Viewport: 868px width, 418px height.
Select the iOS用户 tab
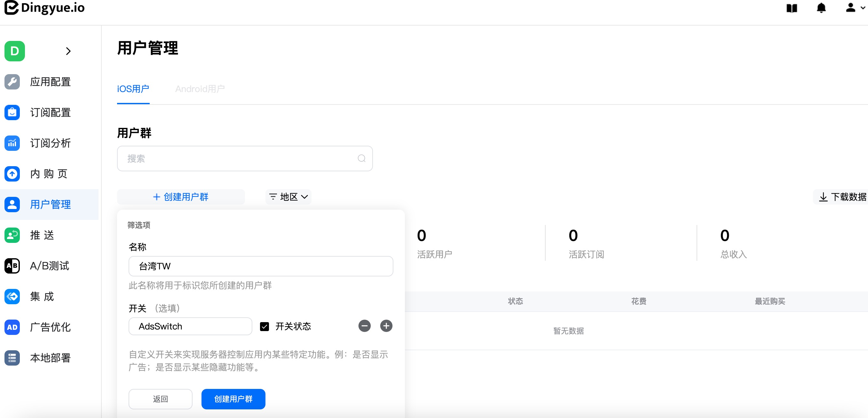[x=133, y=89]
